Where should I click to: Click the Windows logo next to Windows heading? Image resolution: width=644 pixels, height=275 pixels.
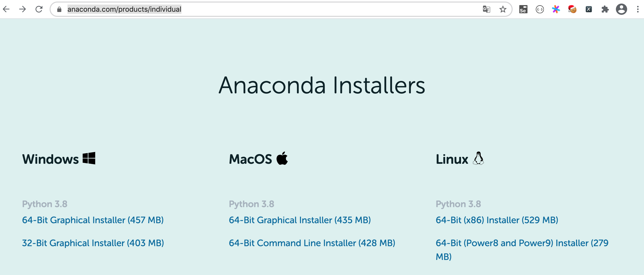click(89, 158)
